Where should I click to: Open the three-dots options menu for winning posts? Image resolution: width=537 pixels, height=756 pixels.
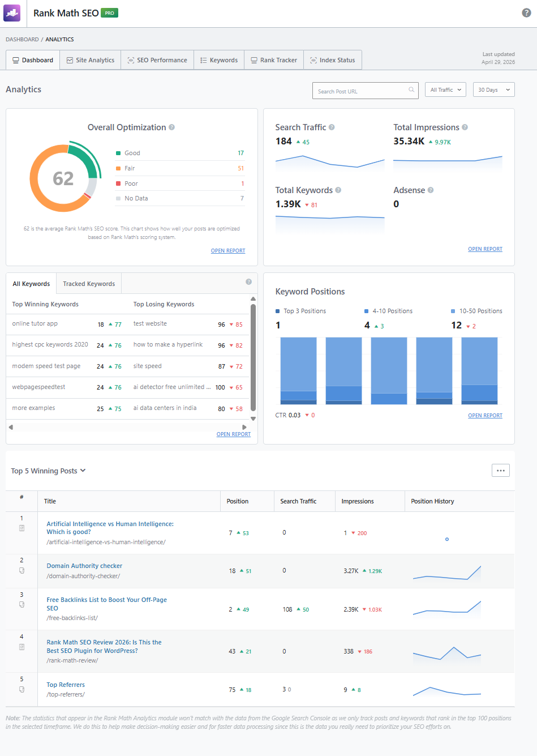point(501,471)
